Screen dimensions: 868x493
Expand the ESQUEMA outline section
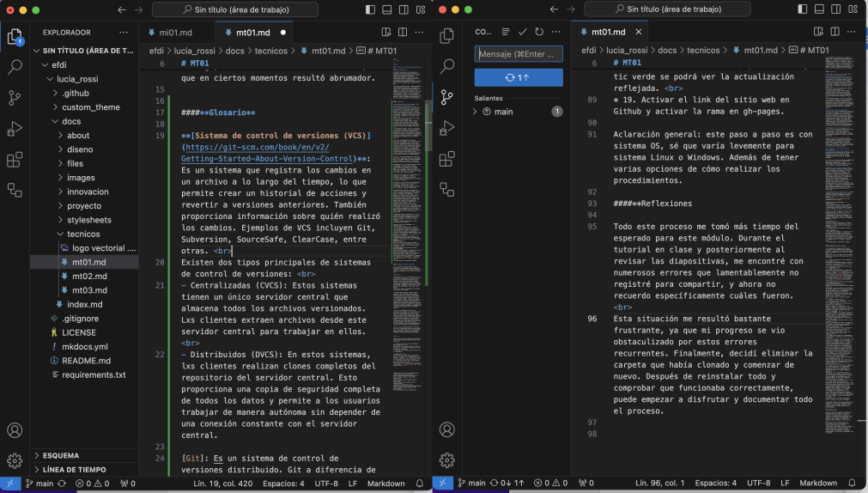pos(60,455)
